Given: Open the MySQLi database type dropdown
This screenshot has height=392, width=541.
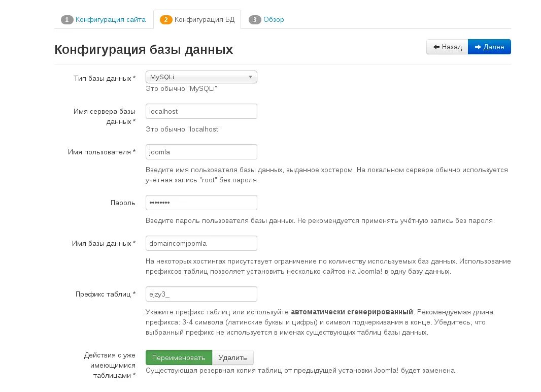Looking at the screenshot, I should tap(201, 77).
